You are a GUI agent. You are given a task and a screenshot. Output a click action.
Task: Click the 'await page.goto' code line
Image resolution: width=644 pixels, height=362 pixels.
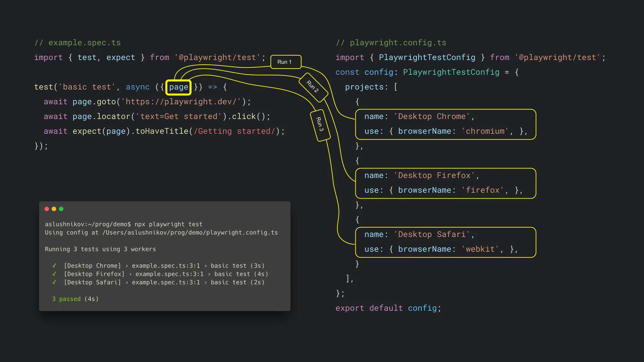147,102
